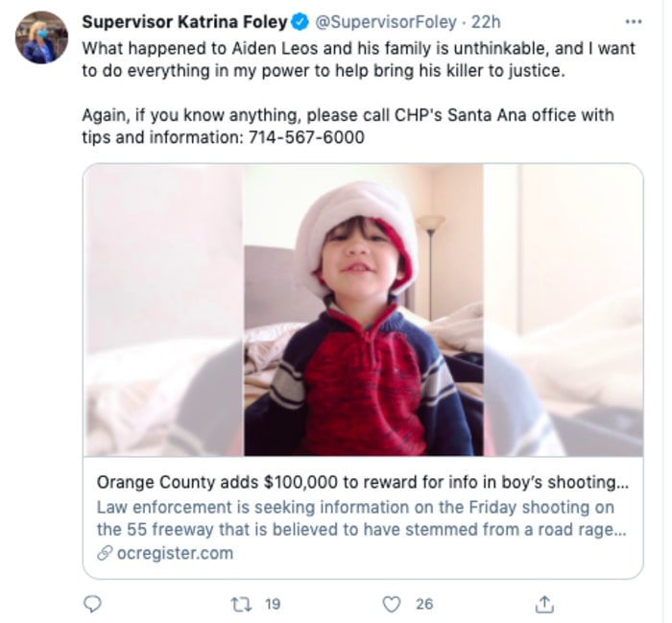Click the retweet count of 19
The width and height of the screenshot is (672, 623).
pyautogui.click(x=272, y=604)
